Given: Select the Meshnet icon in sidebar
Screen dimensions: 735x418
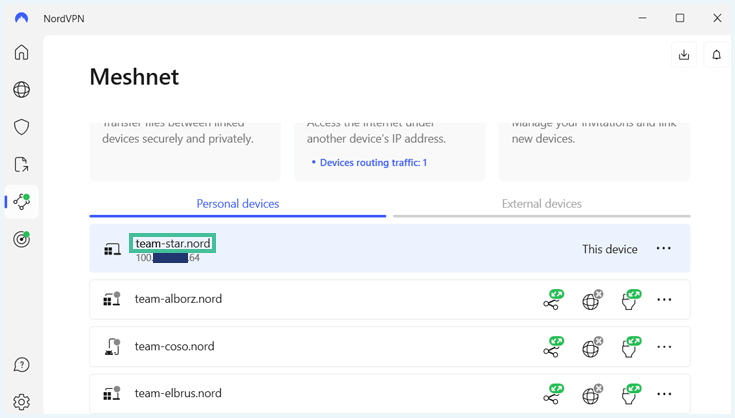Looking at the screenshot, I should click(x=22, y=202).
